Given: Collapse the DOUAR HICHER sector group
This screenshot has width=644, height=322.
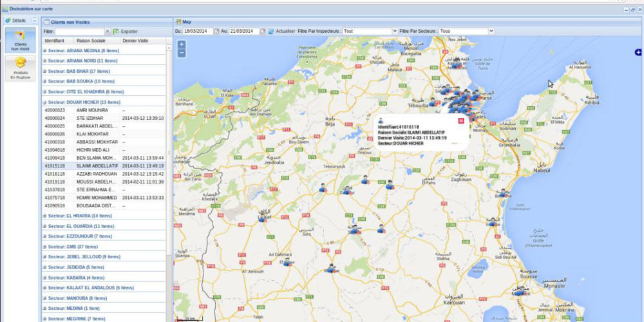Looking at the screenshot, I should (44, 102).
